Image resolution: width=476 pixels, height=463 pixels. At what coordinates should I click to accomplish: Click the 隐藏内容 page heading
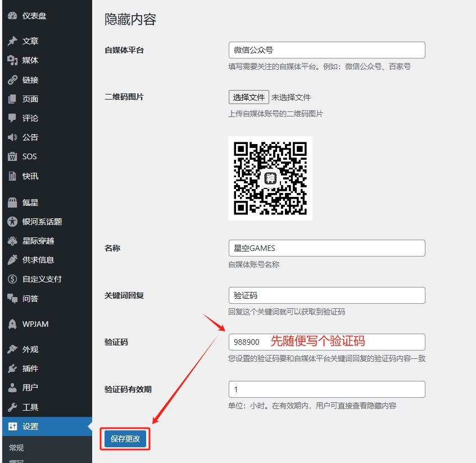coord(130,19)
